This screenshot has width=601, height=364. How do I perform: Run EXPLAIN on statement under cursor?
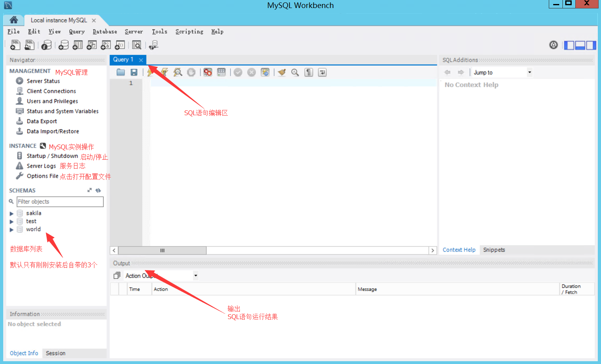pyautogui.click(x=178, y=72)
